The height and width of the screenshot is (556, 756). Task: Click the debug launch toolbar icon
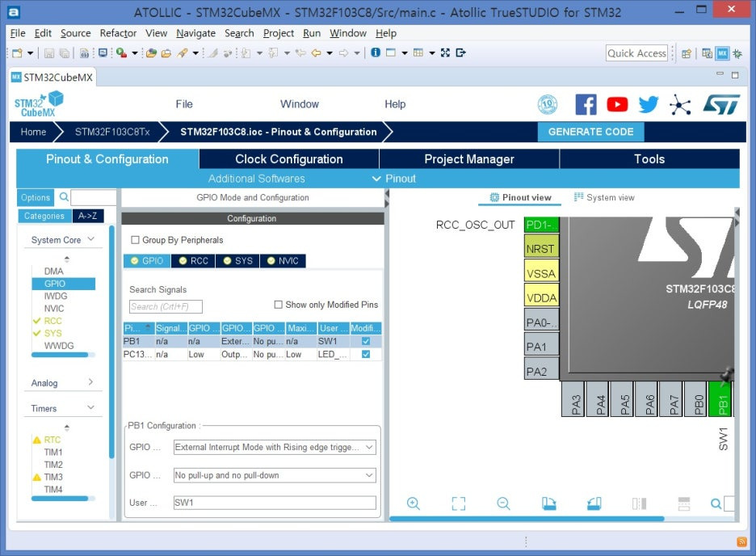coord(121,53)
